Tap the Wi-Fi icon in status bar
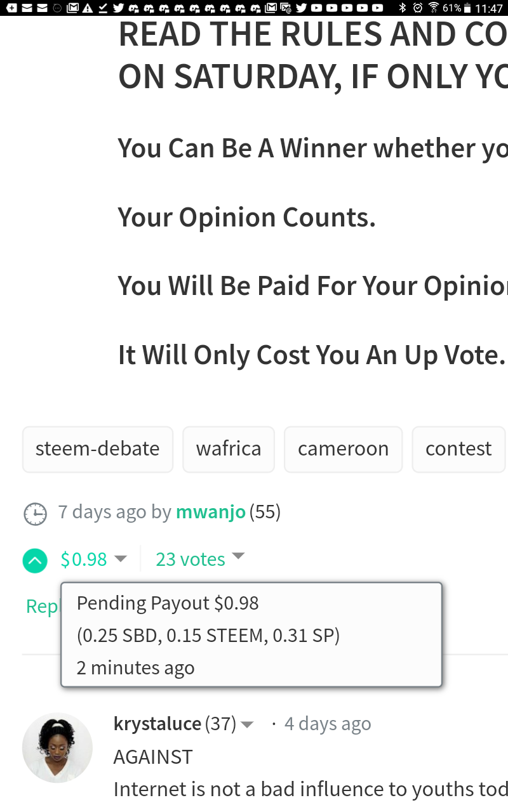508x812 pixels. pos(434,8)
